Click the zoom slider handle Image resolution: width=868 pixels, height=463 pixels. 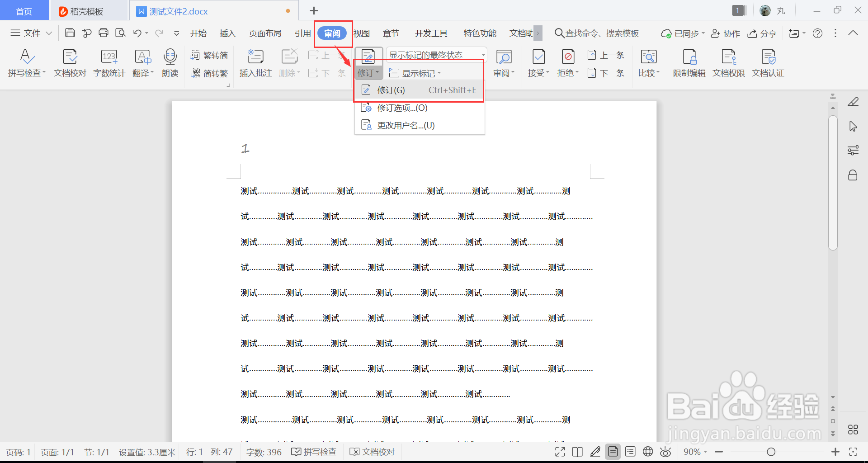[771, 452]
